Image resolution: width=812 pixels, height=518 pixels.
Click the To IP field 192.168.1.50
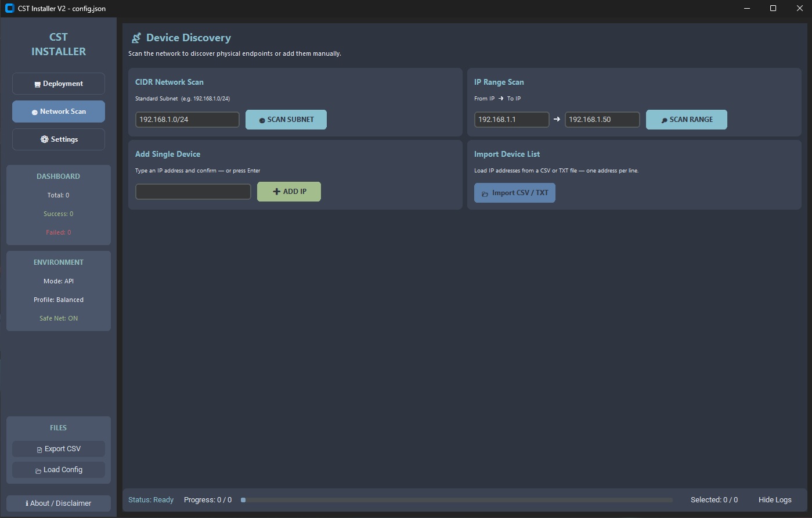coord(602,120)
